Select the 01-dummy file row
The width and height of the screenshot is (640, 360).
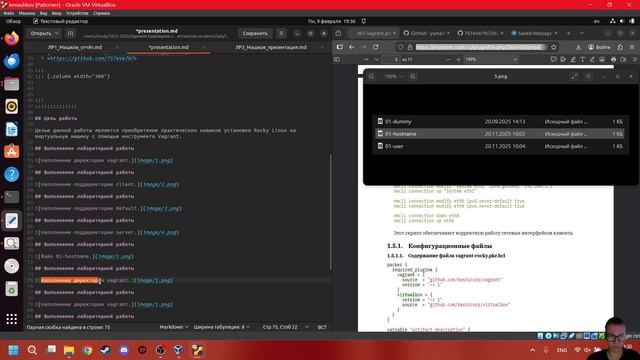(x=500, y=122)
